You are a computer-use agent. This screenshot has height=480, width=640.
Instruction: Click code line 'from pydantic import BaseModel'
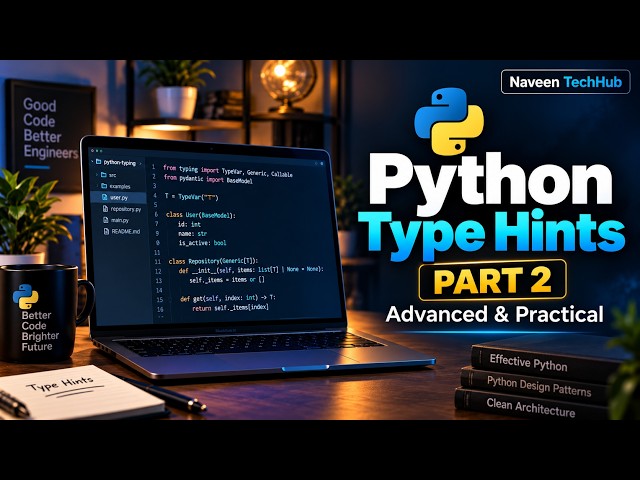click(208, 179)
